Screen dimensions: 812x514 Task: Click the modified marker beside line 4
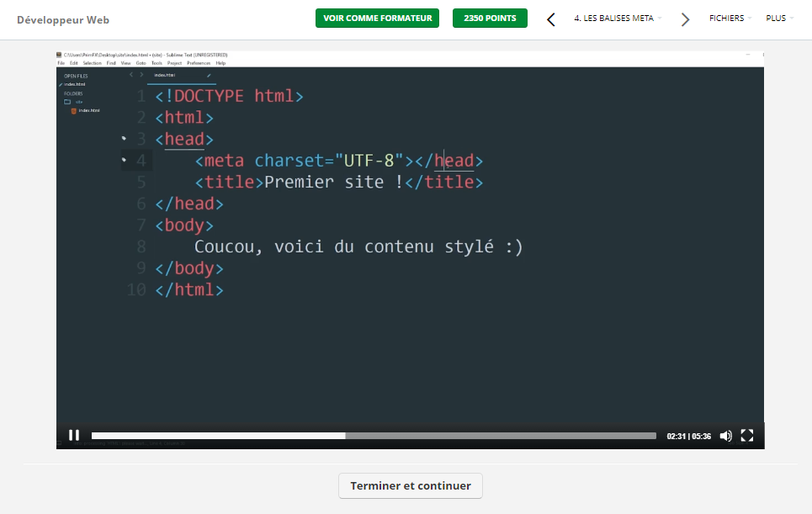pos(124,160)
